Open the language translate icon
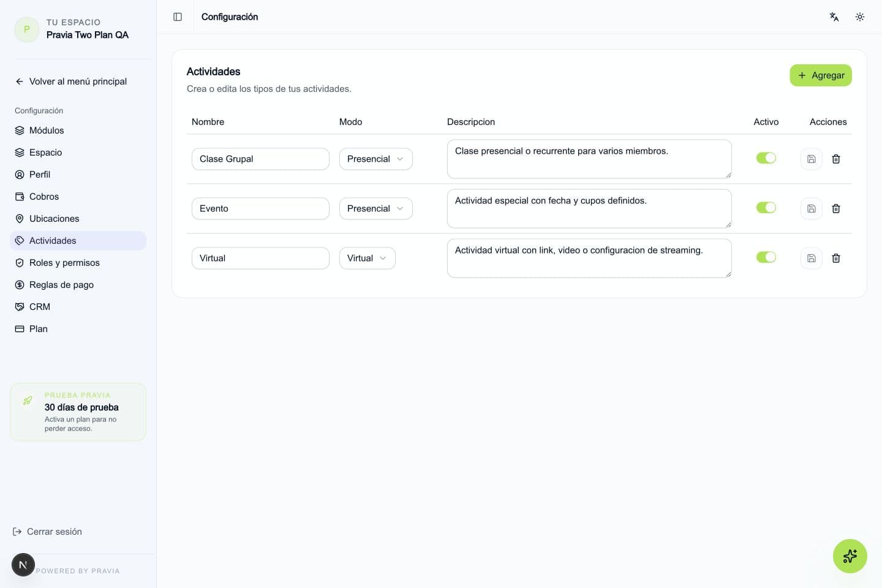The width and height of the screenshot is (882, 588). click(x=834, y=17)
